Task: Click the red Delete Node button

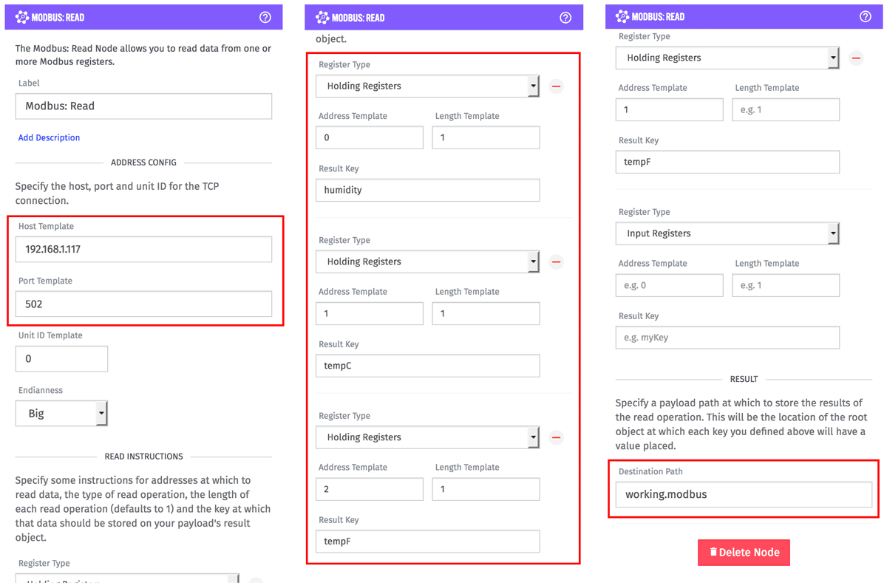Action: pyautogui.click(x=744, y=552)
